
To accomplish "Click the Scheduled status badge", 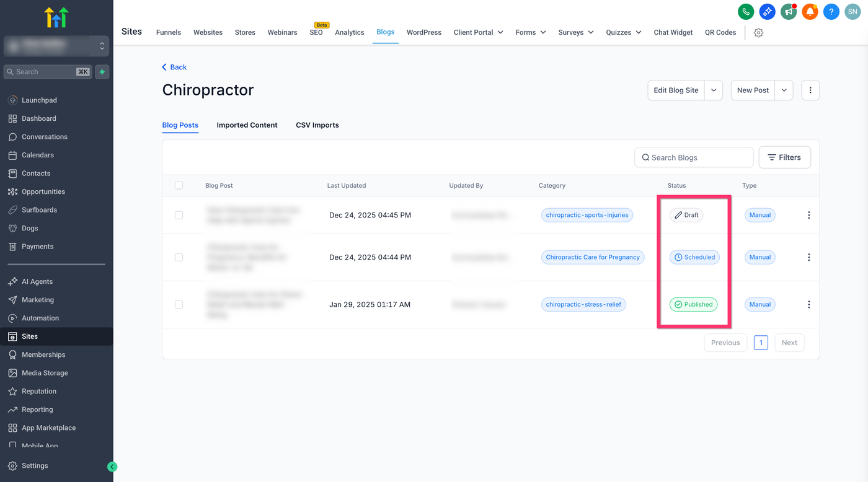I will [694, 257].
